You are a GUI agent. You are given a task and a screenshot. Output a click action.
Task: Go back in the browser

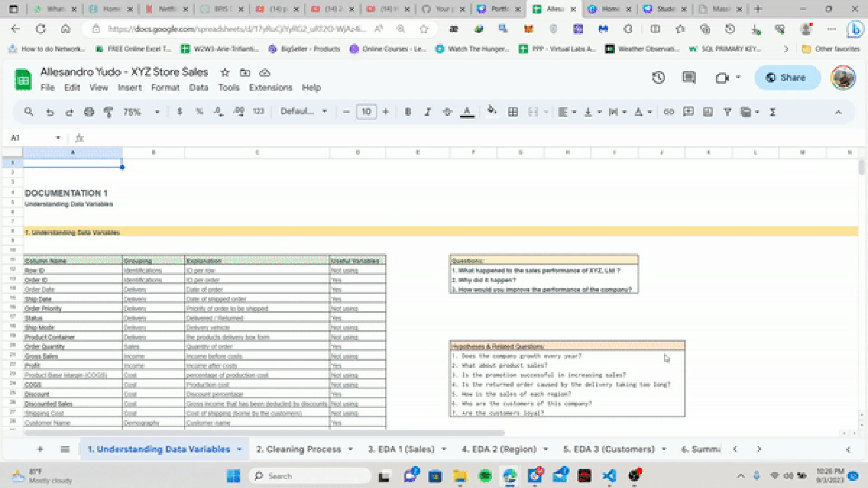16,29
